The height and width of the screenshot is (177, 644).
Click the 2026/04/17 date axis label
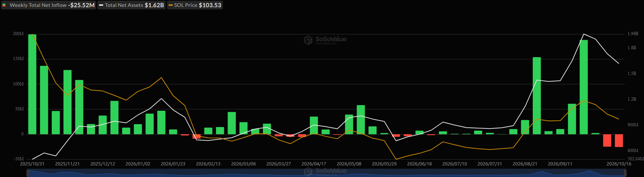click(314, 164)
